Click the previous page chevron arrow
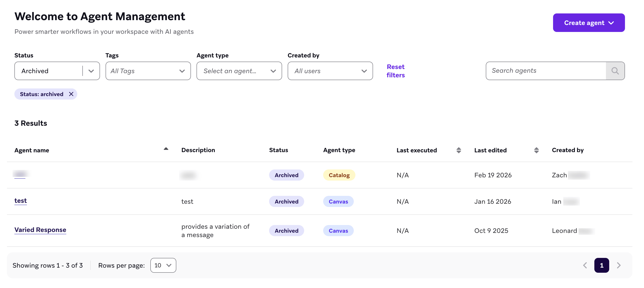The image size is (644, 288). pos(585,265)
